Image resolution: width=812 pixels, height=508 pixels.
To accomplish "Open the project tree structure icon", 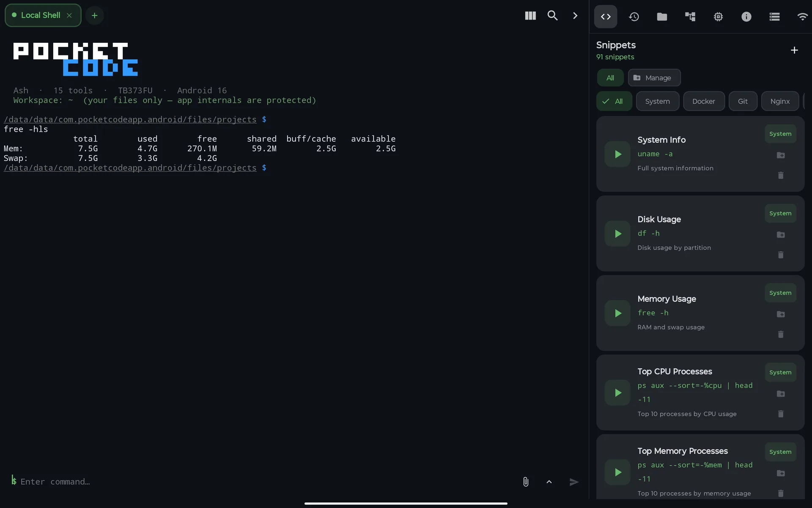I will tap(690, 17).
